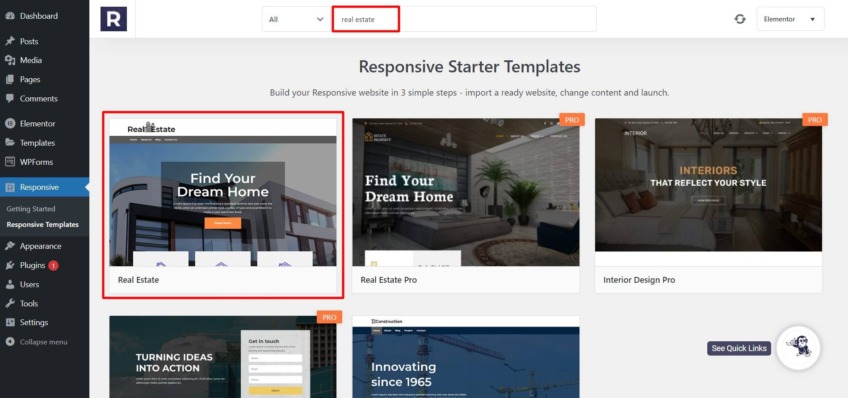Open Elementor menu item text
848x398 pixels.
click(x=37, y=123)
